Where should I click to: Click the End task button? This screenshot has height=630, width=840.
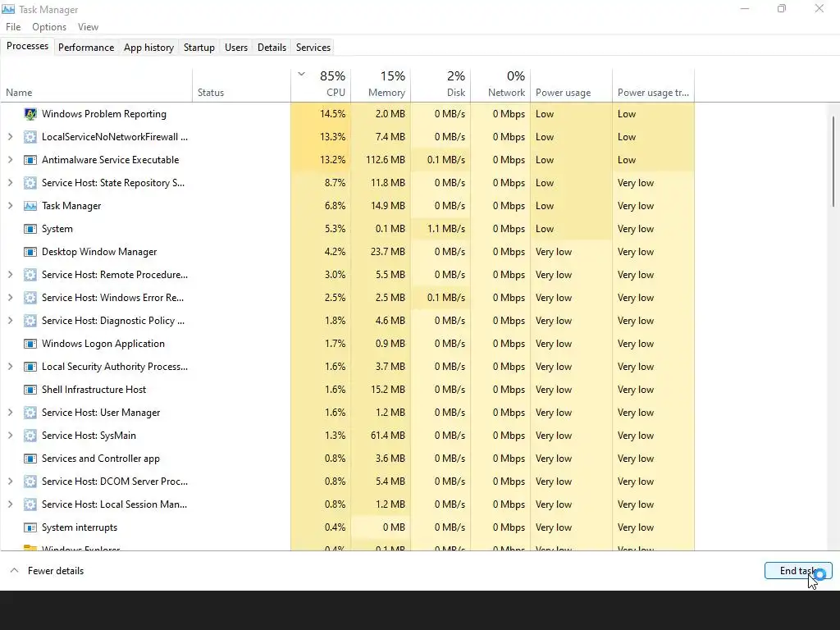pyautogui.click(x=798, y=571)
